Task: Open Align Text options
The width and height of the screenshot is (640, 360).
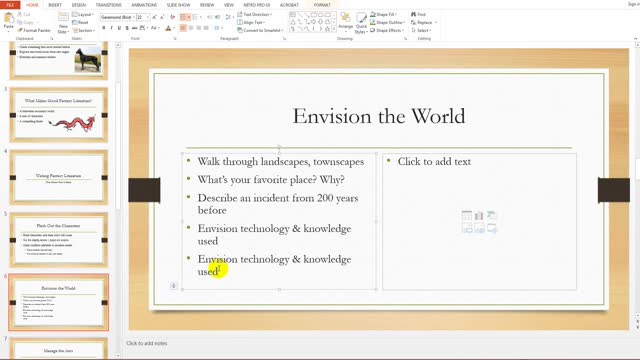Action: (x=251, y=22)
